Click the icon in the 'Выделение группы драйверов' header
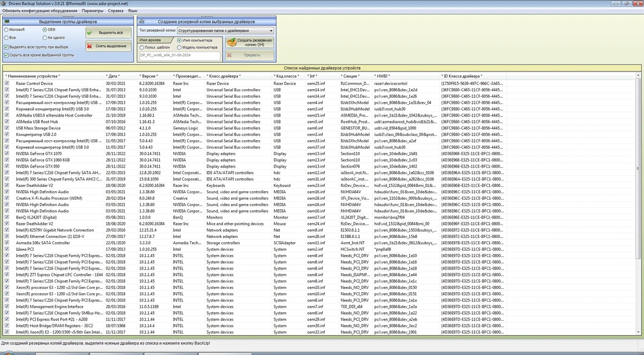The image size is (644, 355). (7, 21)
